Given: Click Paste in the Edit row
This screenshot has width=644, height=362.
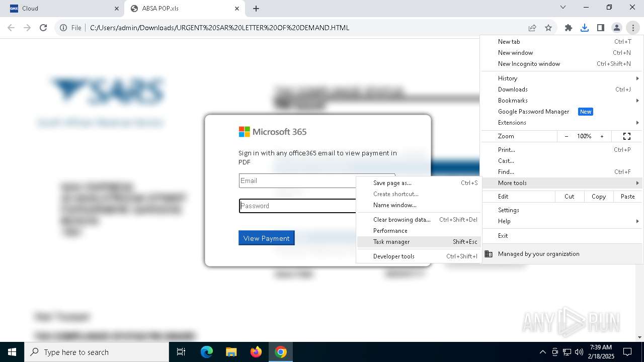Looking at the screenshot, I should coord(628,197).
